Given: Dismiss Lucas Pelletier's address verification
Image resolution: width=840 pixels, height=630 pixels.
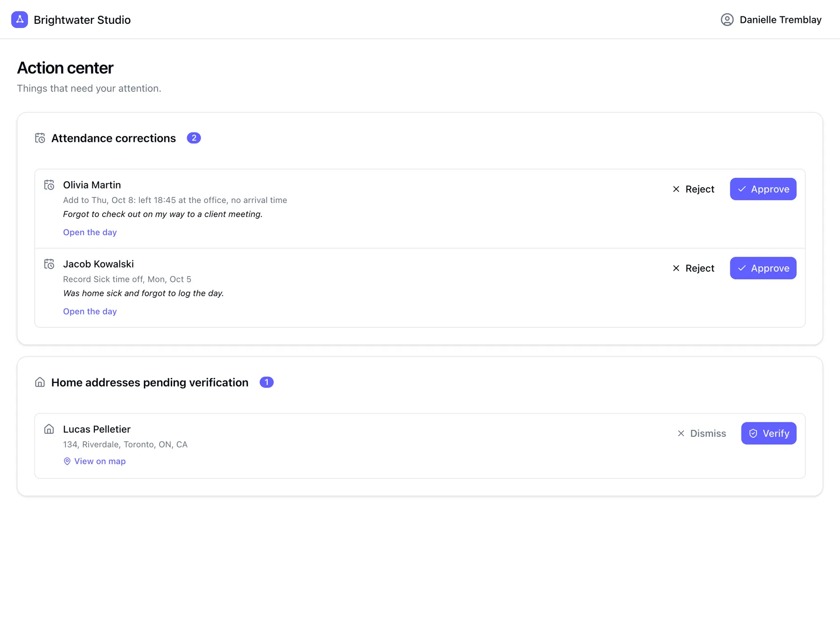Looking at the screenshot, I should tap(701, 434).
